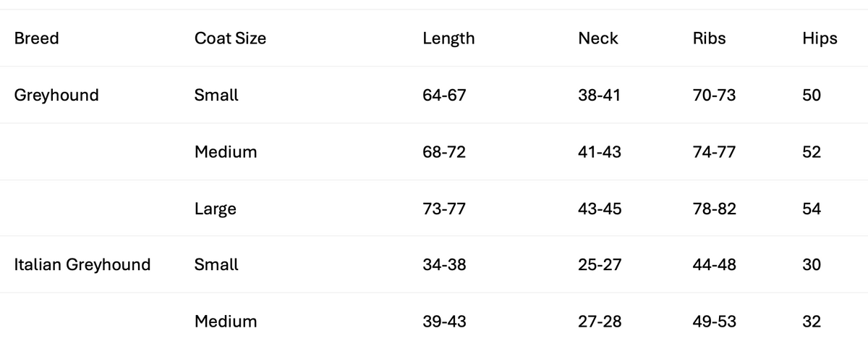Image resolution: width=868 pixels, height=344 pixels.
Task: Select the Italian Greyhound breed cell
Action: 82,264
